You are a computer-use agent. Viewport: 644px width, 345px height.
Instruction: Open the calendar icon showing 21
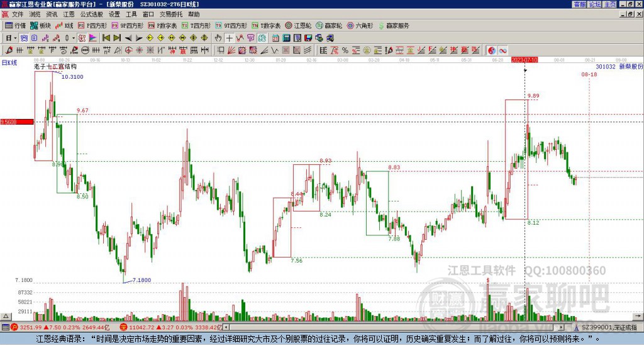[275, 38]
